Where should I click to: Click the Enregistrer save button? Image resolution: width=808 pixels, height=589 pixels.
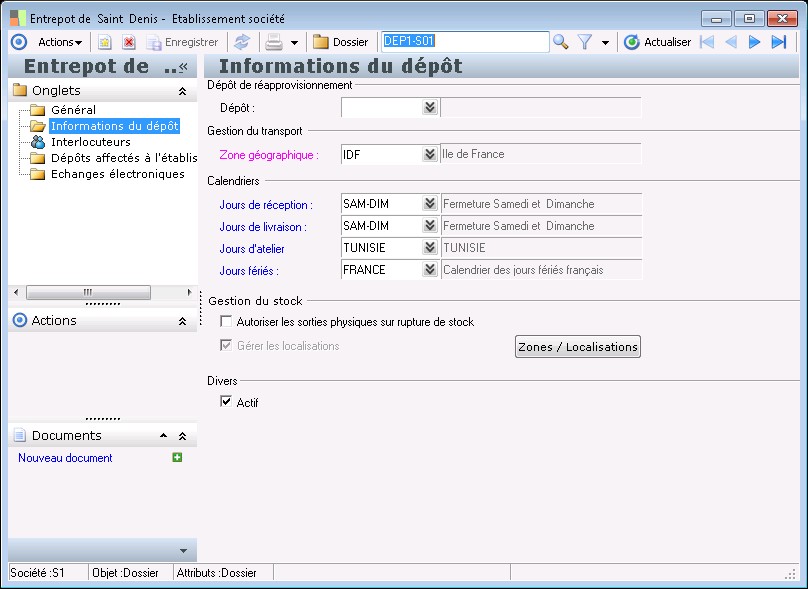[x=182, y=42]
